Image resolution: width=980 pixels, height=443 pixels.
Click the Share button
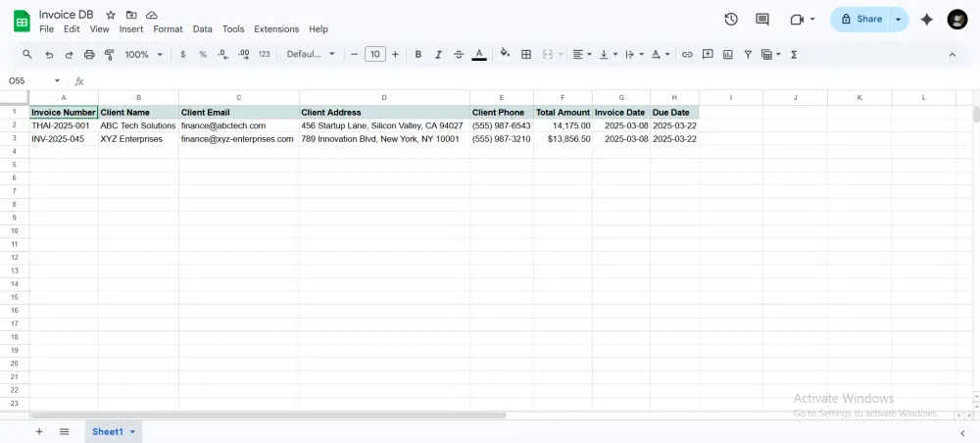click(x=861, y=20)
